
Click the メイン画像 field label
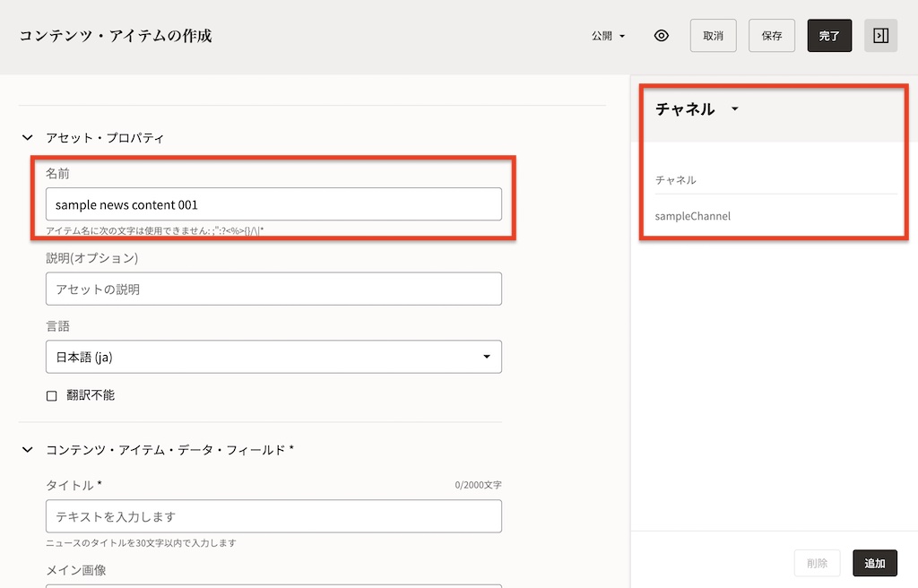click(x=76, y=569)
